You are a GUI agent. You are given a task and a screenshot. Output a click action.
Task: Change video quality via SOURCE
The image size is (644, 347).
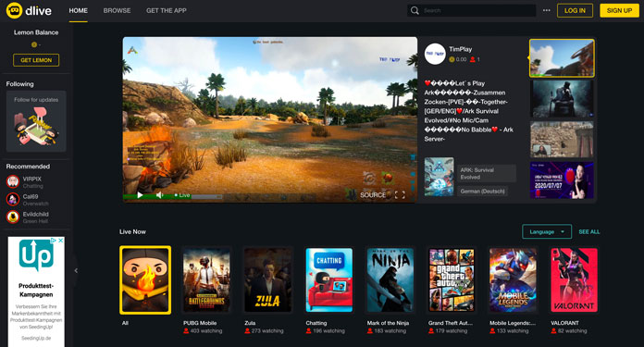pos(373,195)
